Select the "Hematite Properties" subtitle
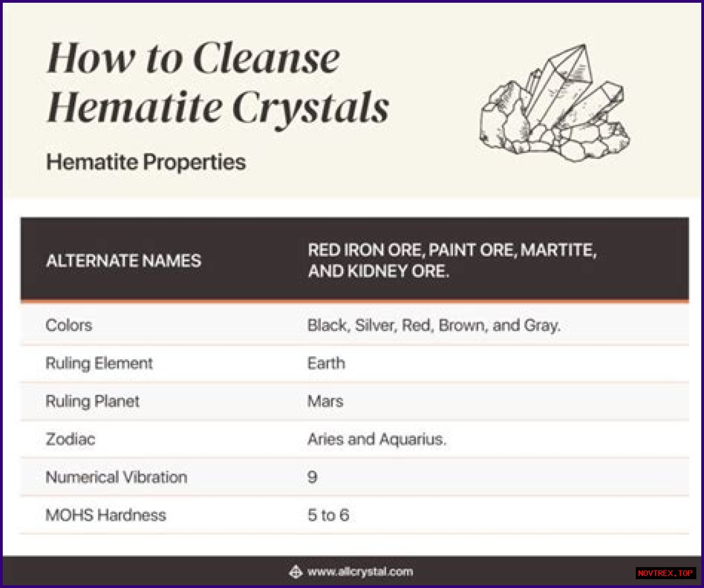 [x=146, y=162]
